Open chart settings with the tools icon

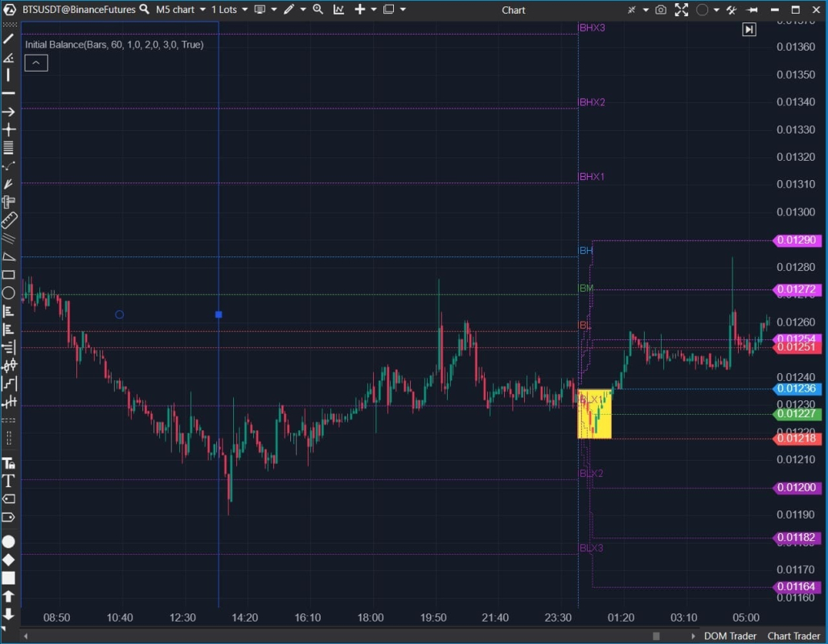(x=731, y=10)
